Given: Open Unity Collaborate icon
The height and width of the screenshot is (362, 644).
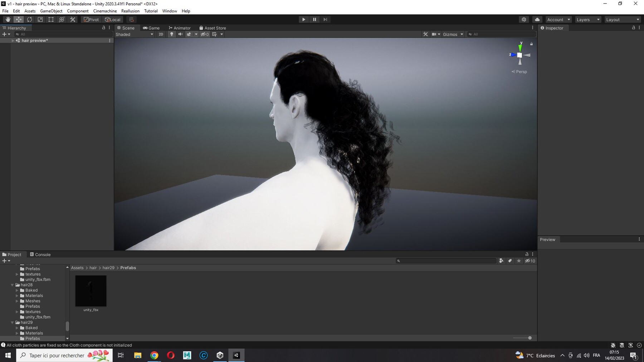Looking at the screenshot, I should click(x=524, y=20).
